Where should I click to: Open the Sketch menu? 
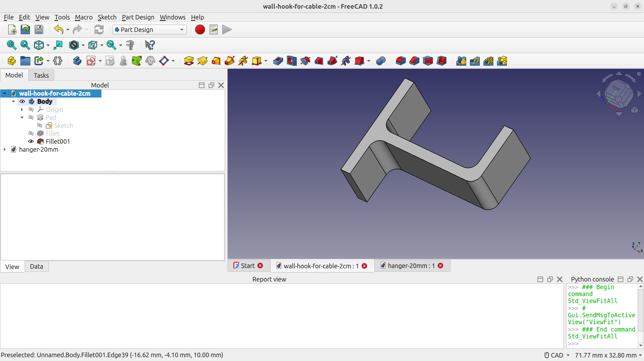click(x=107, y=17)
